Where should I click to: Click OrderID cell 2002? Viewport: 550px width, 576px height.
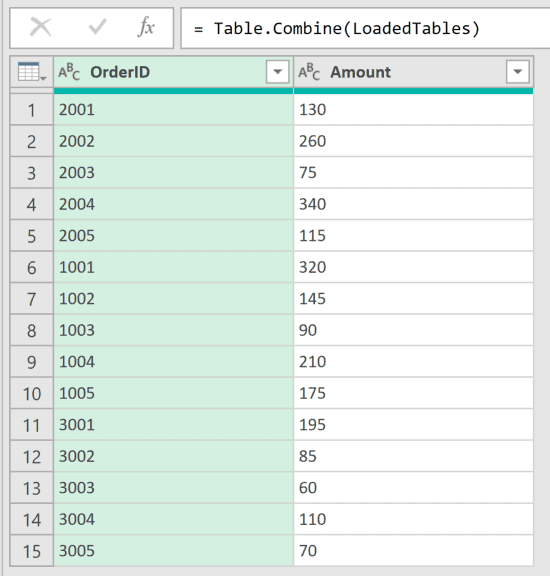tap(173, 141)
